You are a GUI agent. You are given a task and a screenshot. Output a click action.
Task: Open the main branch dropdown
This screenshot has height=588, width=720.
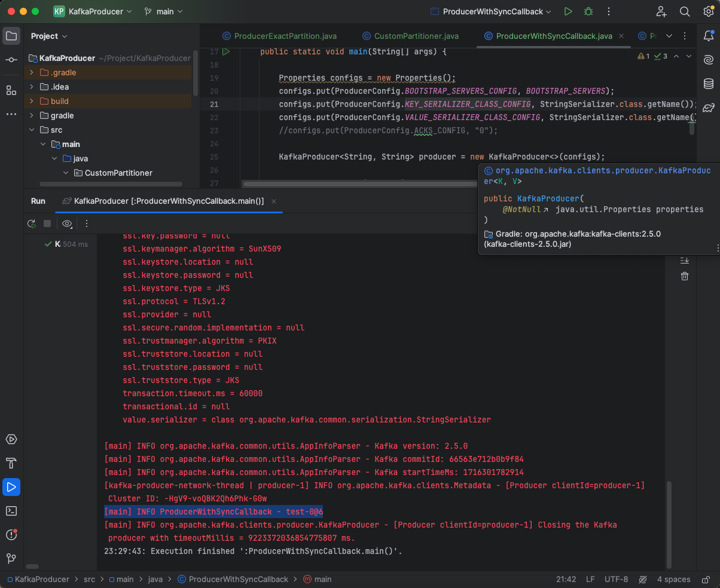coord(163,11)
